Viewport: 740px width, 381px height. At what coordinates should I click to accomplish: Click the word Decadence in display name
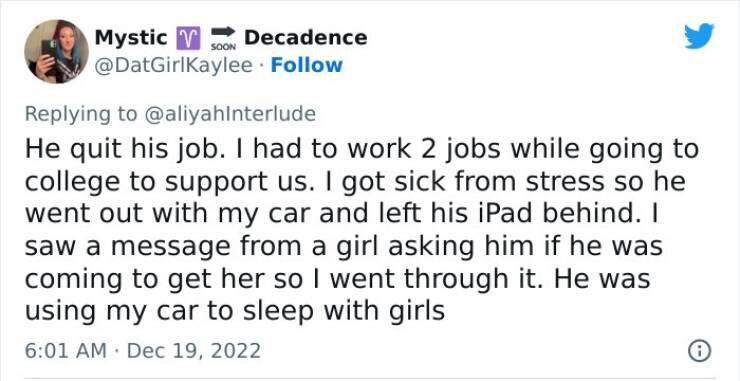pyautogui.click(x=305, y=38)
